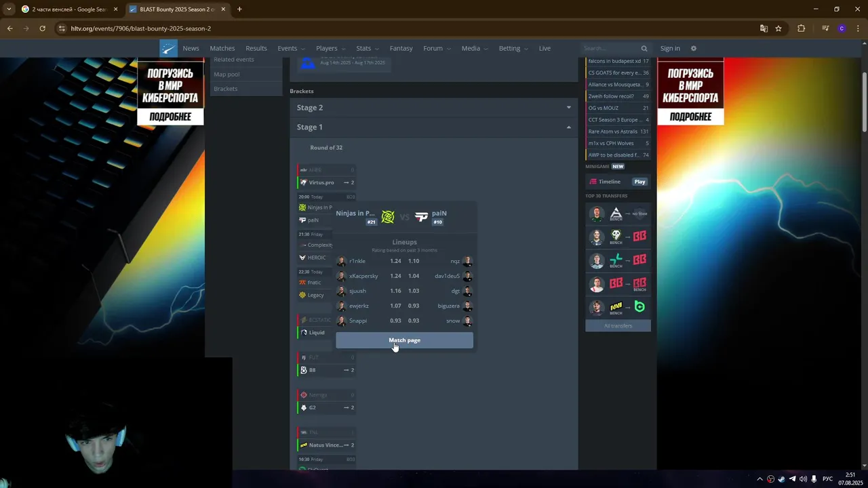The height and width of the screenshot is (488, 868).
Task: Open the Live page
Action: 545,48
